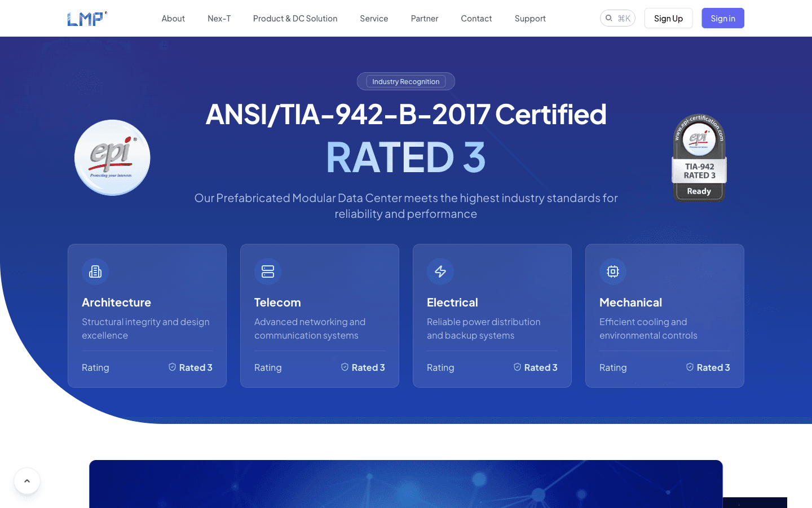Click the Electrical lightning bolt icon

(440, 271)
